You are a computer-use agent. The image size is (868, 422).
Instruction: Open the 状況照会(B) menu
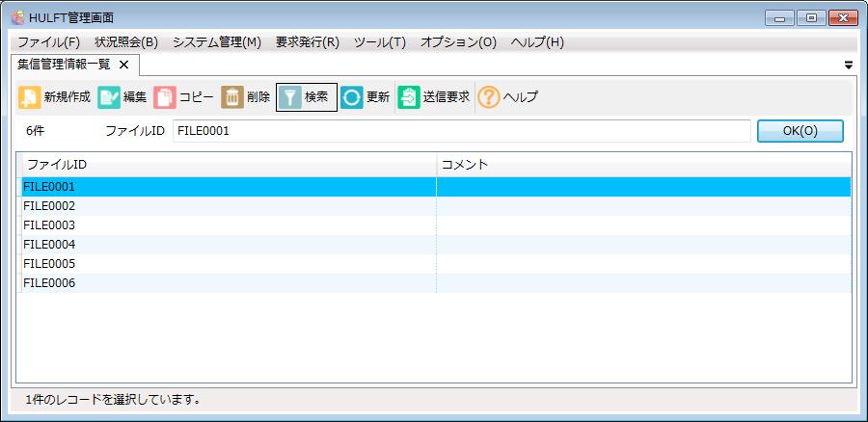click(126, 42)
